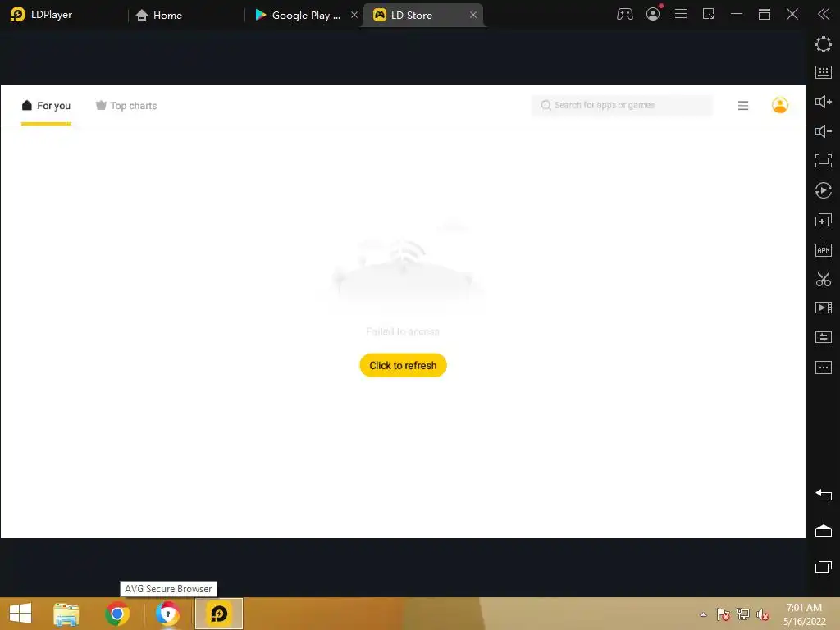The image size is (840, 630).
Task: Increase volume with sidebar speaker plus icon
Action: point(823,102)
